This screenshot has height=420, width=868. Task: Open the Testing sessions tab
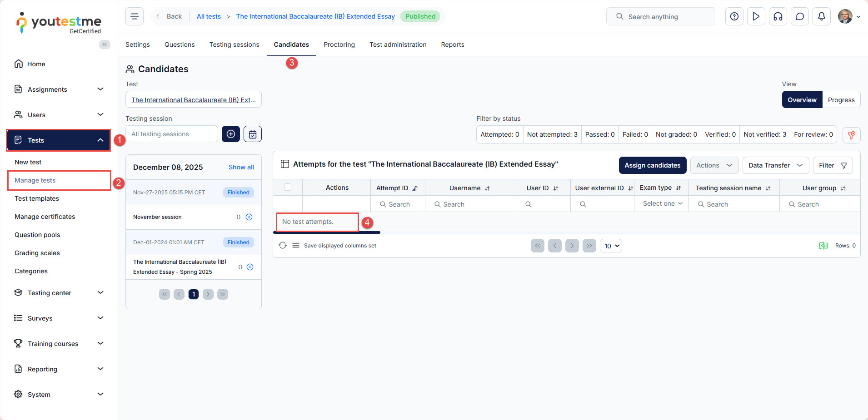[234, 44]
